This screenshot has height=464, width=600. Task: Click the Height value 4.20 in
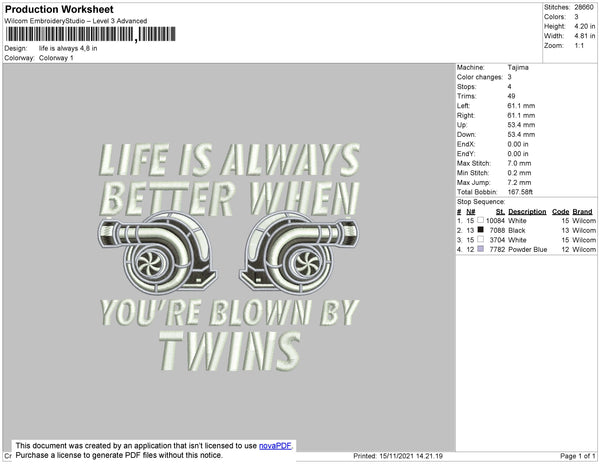(585, 26)
